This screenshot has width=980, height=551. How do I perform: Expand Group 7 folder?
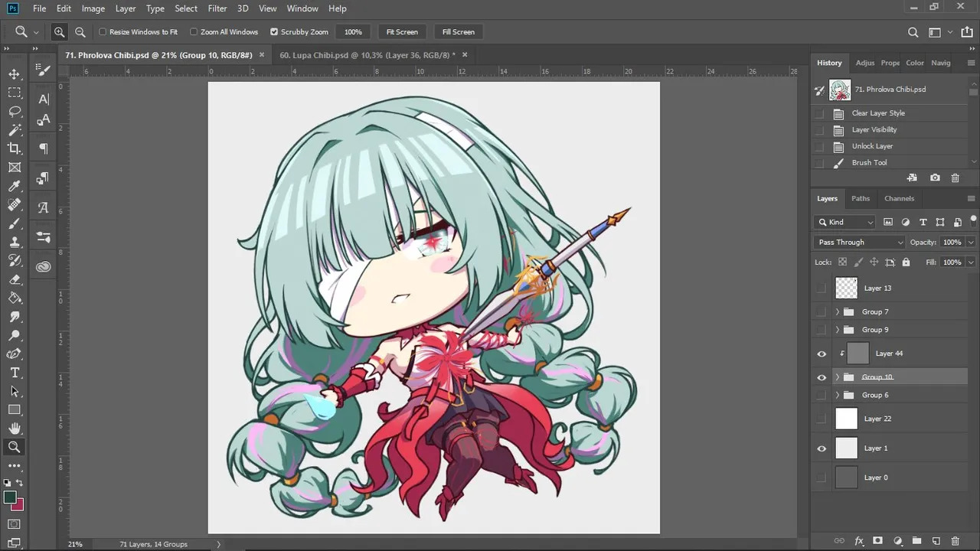click(838, 312)
